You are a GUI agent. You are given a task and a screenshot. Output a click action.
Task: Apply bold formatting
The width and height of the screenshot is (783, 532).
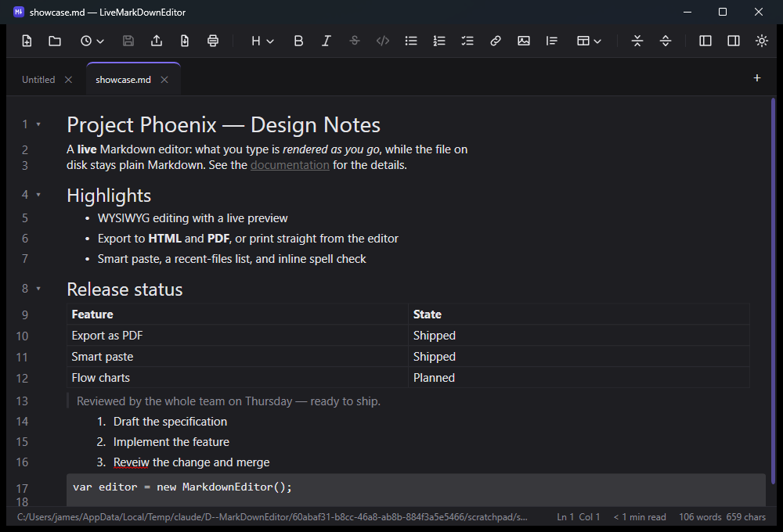pyautogui.click(x=298, y=41)
